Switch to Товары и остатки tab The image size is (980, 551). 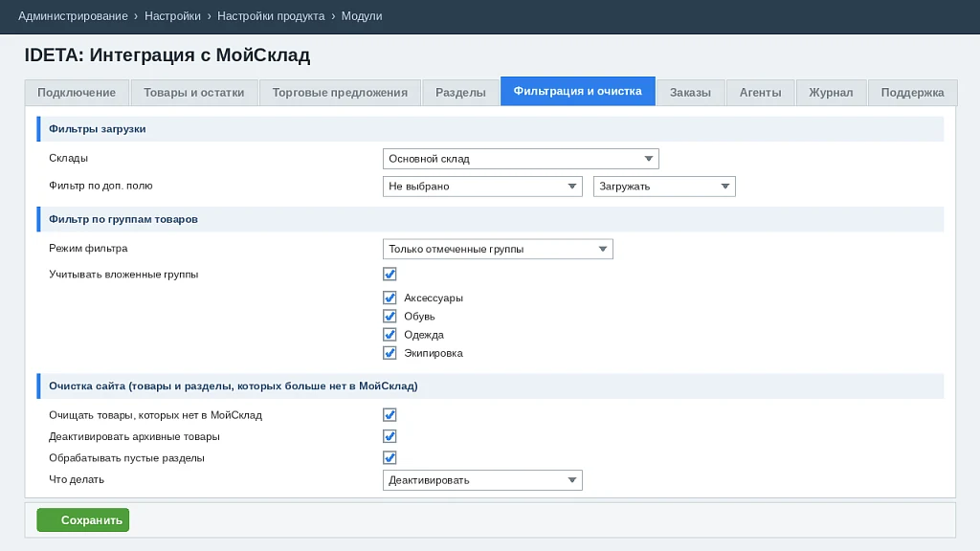pos(193,93)
